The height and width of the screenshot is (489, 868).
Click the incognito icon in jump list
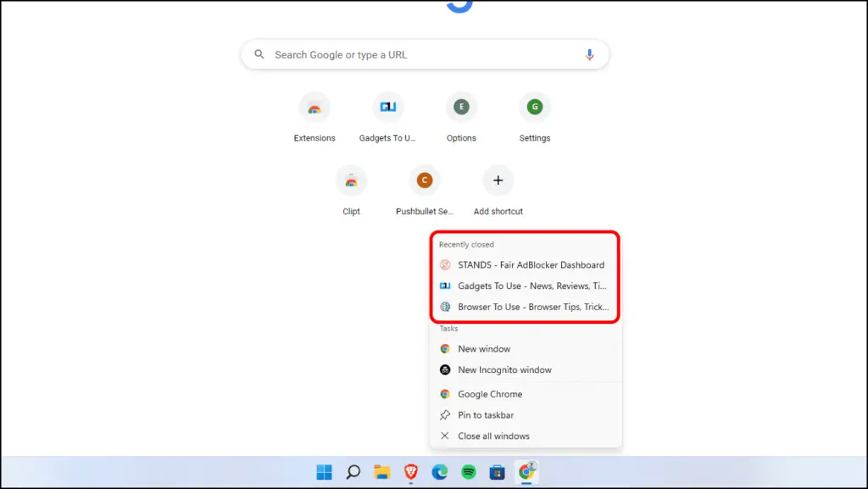[x=445, y=370]
